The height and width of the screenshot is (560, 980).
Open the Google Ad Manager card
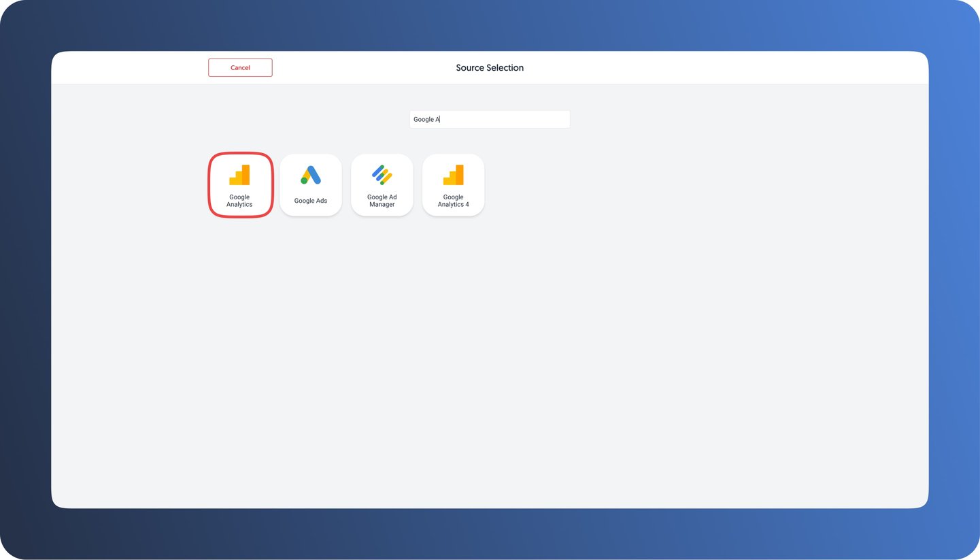[x=382, y=184]
